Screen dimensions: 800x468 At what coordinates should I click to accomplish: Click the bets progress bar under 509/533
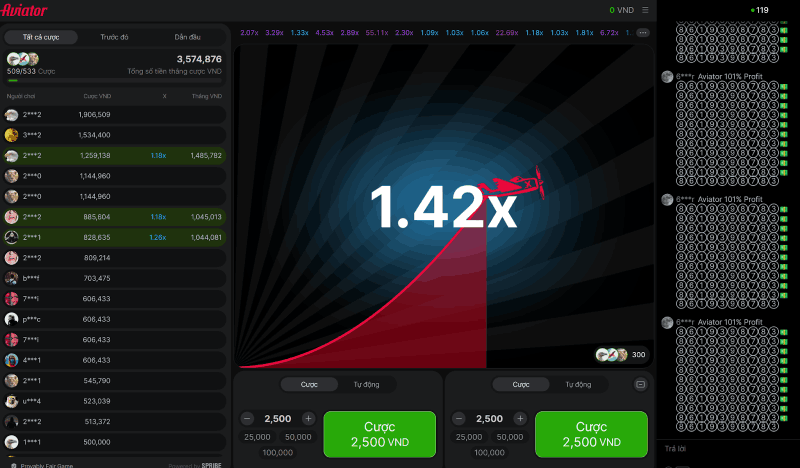tap(114, 80)
